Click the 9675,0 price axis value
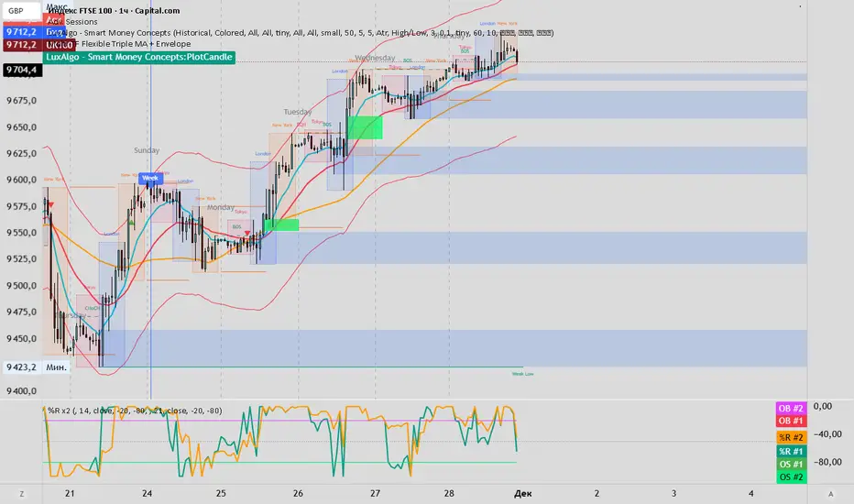This screenshot has height=504, width=854. point(21,101)
